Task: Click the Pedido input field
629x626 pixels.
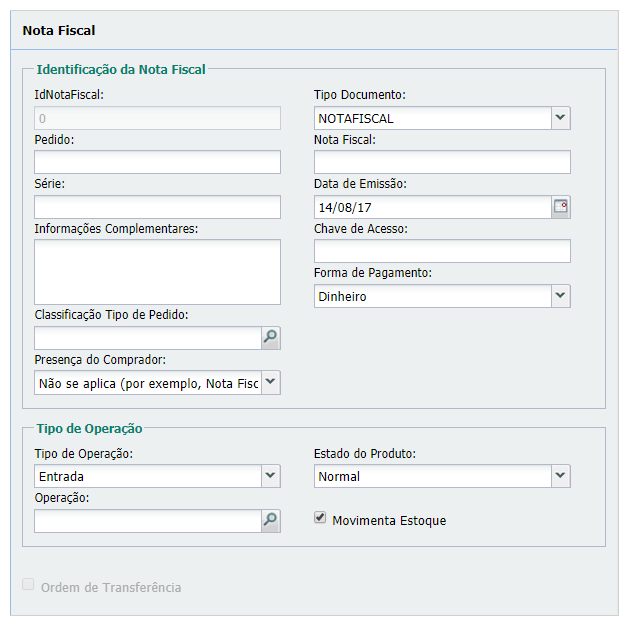Action: (x=157, y=163)
